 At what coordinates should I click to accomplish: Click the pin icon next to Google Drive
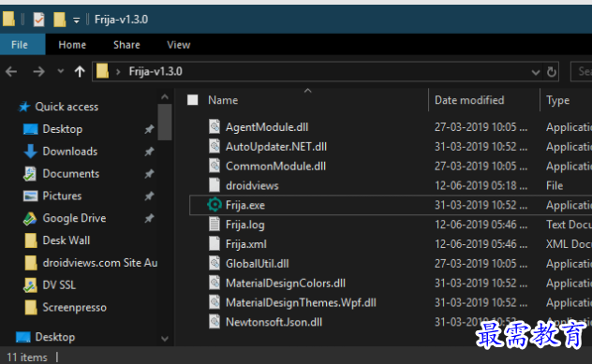coord(149,218)
